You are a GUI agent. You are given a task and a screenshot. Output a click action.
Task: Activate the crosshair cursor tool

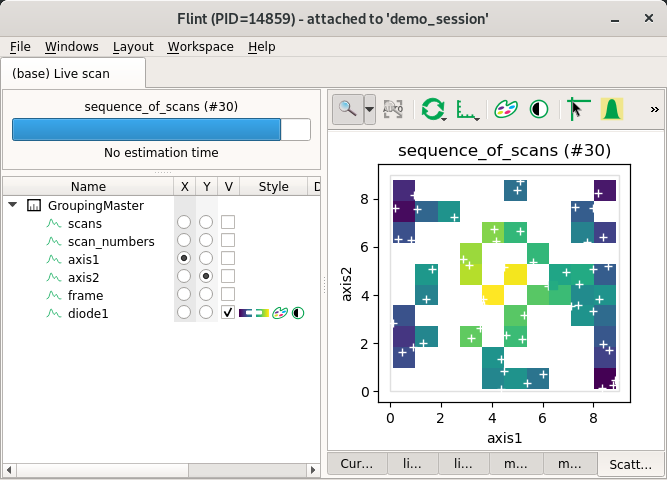[x=579, y=109]
